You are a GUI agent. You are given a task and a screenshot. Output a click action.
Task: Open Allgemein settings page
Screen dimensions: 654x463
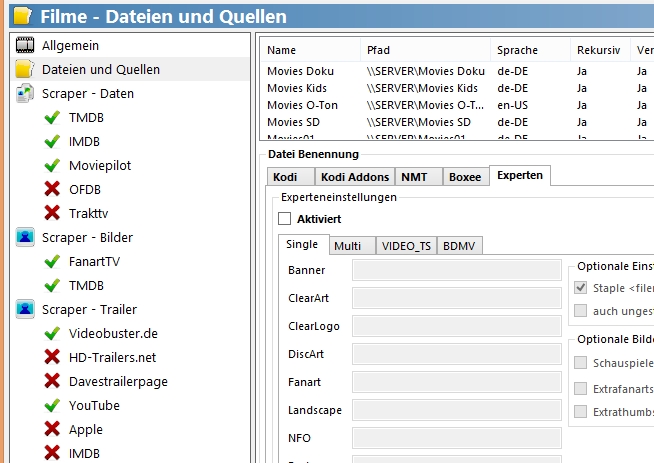tap(70, 45)
